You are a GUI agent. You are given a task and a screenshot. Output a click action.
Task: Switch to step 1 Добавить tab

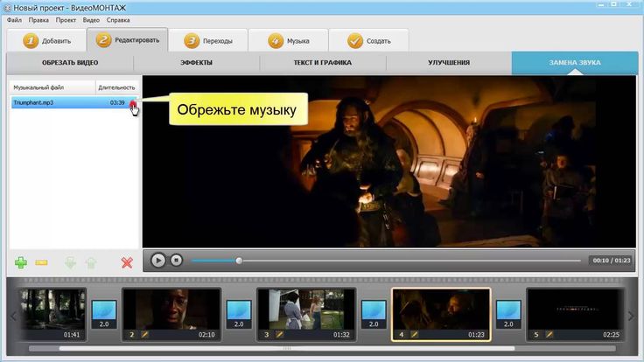coord(46,40)
